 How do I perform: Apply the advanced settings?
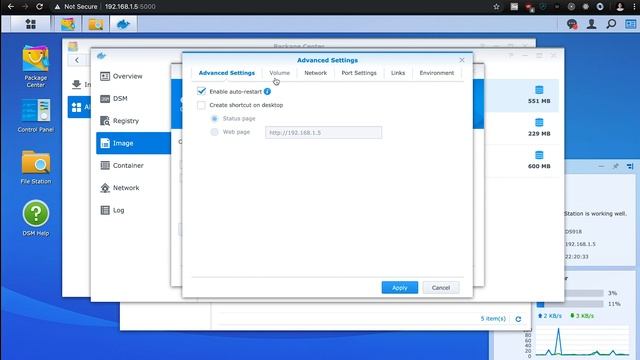400,288
